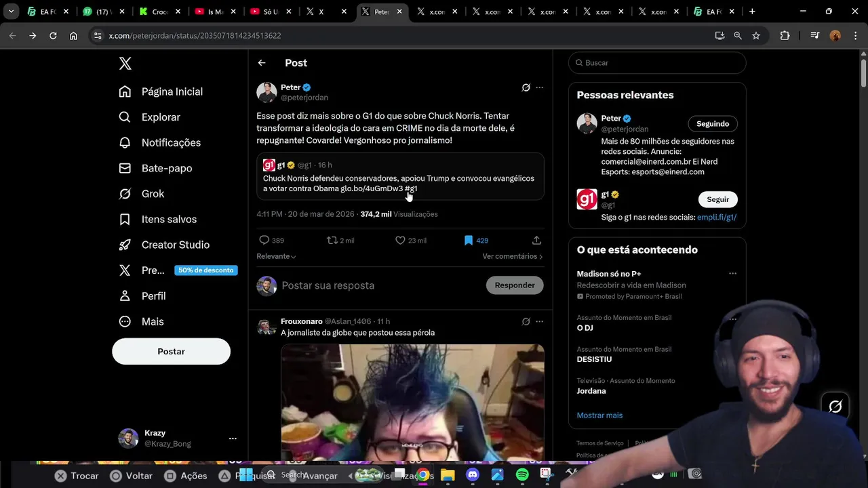The image size is (868, 488).
Task: Click Grok explain icon on Peter's post
Action: (526, 87)
